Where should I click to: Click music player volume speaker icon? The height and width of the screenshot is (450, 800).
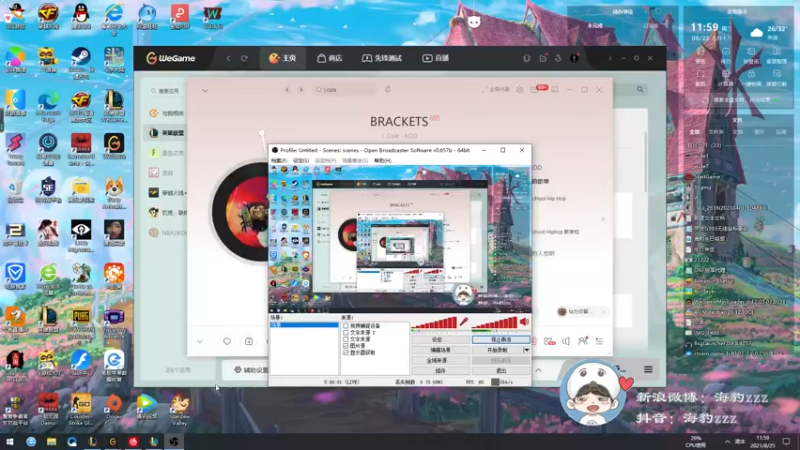(566, 341)
